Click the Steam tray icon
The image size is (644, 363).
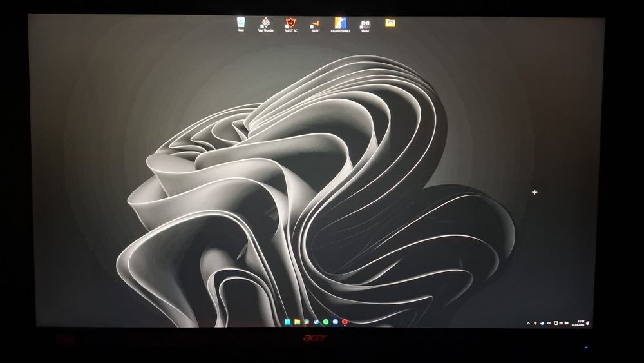(542, 323)
